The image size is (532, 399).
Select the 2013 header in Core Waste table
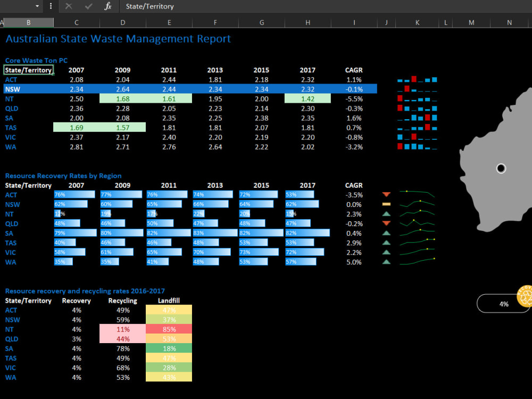(215, 70)
